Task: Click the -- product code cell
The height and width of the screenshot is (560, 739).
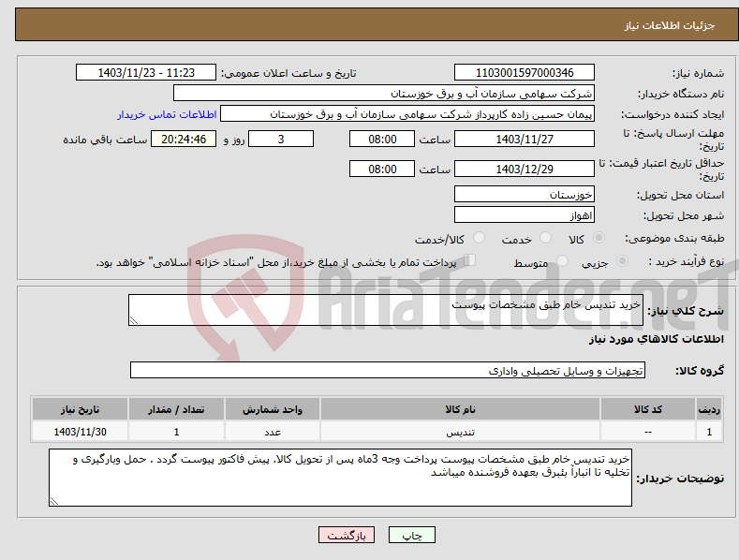Action: 647,432
